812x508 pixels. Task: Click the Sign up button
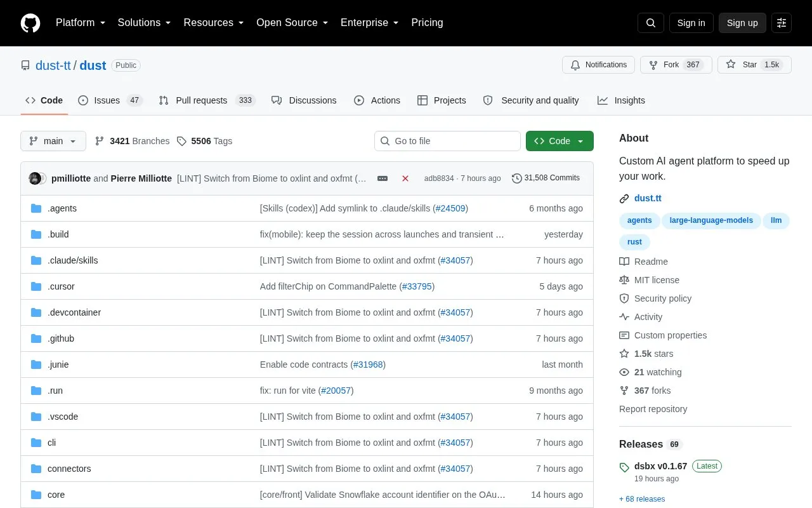742,23
